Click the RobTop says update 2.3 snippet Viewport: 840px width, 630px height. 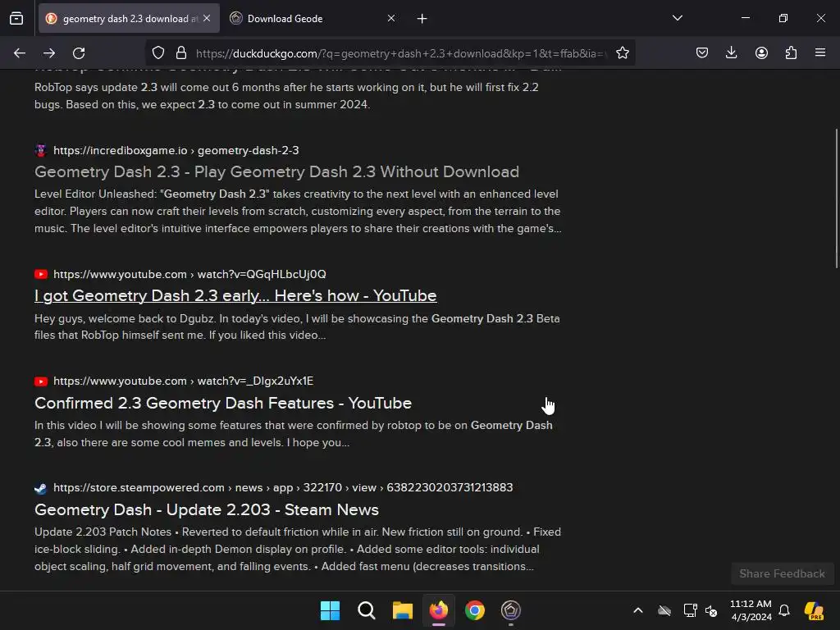[286, 96]
